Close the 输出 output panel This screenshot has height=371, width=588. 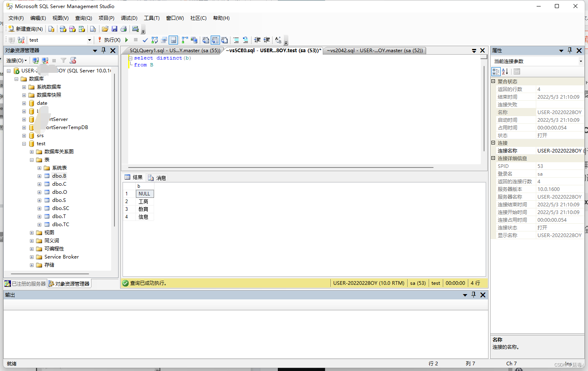click(483, 295)
